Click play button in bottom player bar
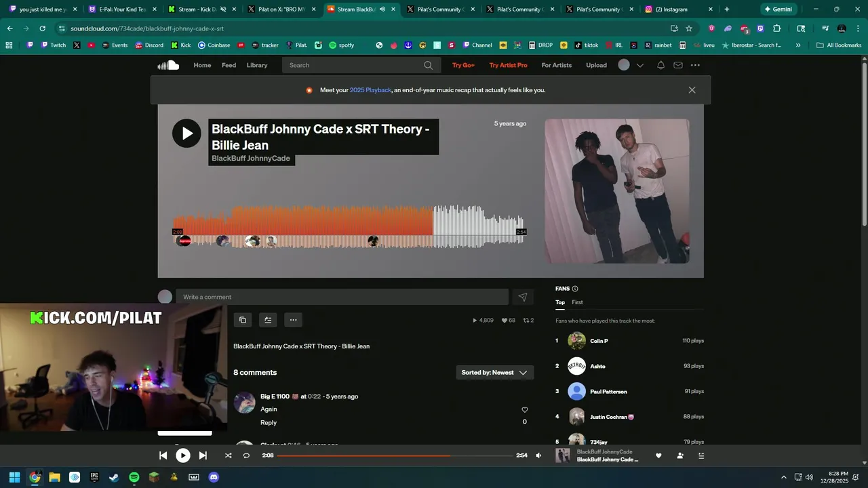Image resolution: width=868 pixels, height=488 pixels. point(183,455)
